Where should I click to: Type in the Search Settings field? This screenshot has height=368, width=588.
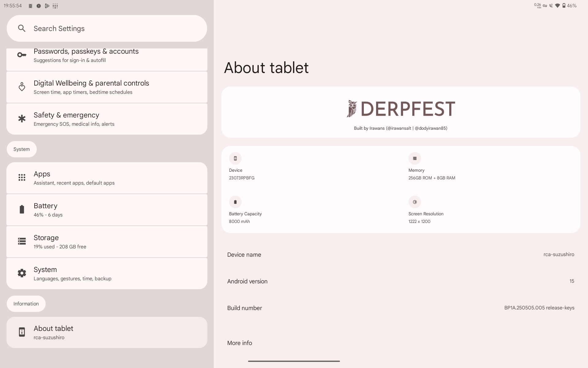pos(116,29)
